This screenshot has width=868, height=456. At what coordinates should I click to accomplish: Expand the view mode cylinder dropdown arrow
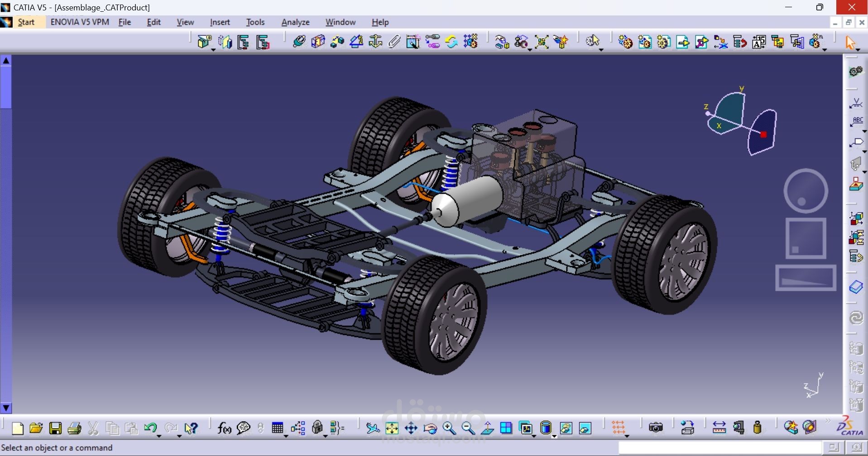554,436
